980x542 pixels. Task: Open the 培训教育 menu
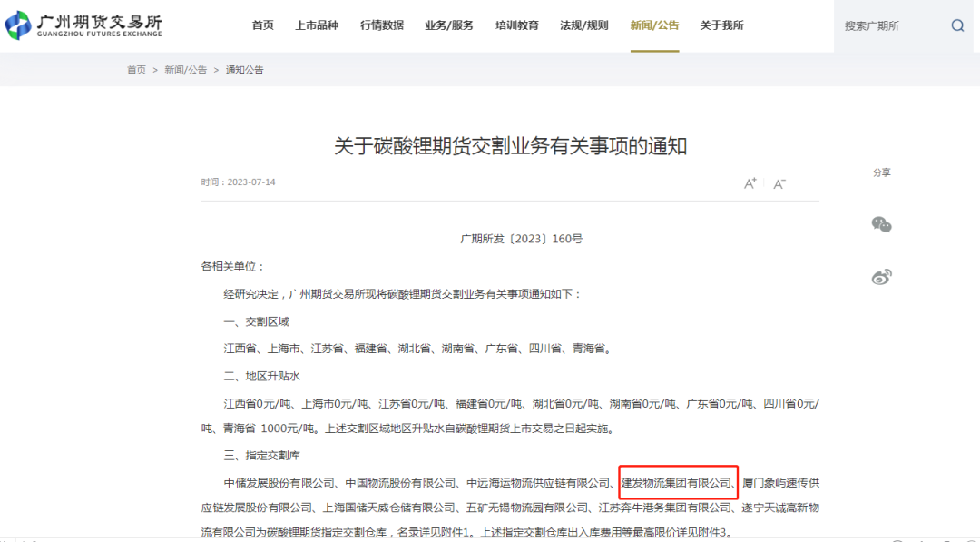pyautogui.click(x=517, y=25)
